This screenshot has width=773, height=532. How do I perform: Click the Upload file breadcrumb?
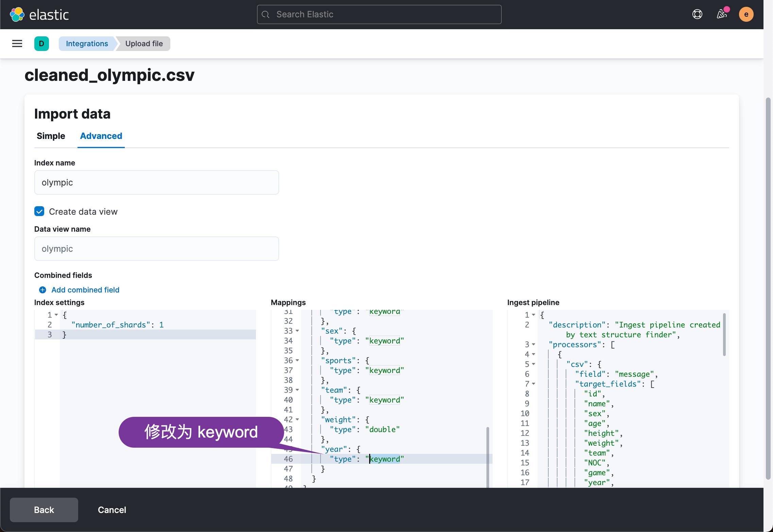[144, 43]
